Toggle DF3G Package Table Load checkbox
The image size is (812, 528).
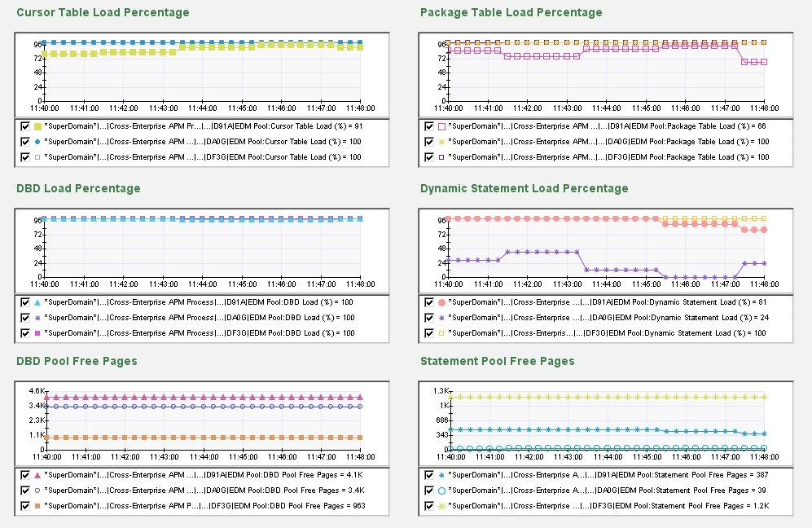click(x=428, y=157)
